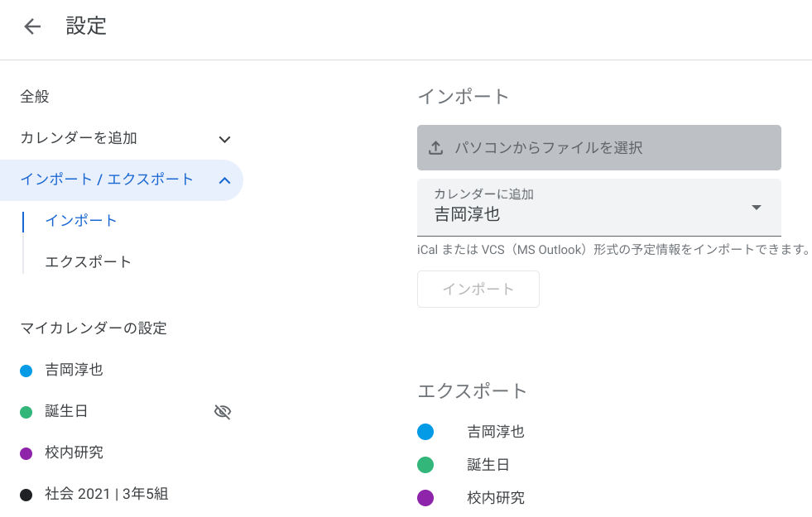The height and width of the screenshot is (517, 812).
Task: Open 社会 2021 | 3年5組 calendar settings
Action: pos(107,494)
